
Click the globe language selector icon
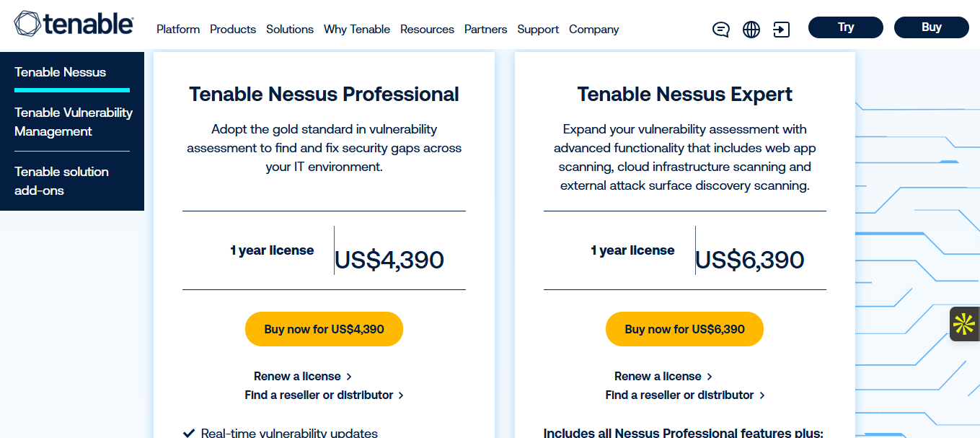point(751,30)
